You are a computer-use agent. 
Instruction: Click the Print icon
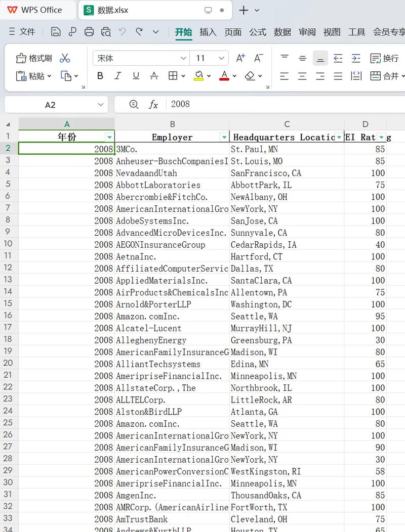[89, 32]
